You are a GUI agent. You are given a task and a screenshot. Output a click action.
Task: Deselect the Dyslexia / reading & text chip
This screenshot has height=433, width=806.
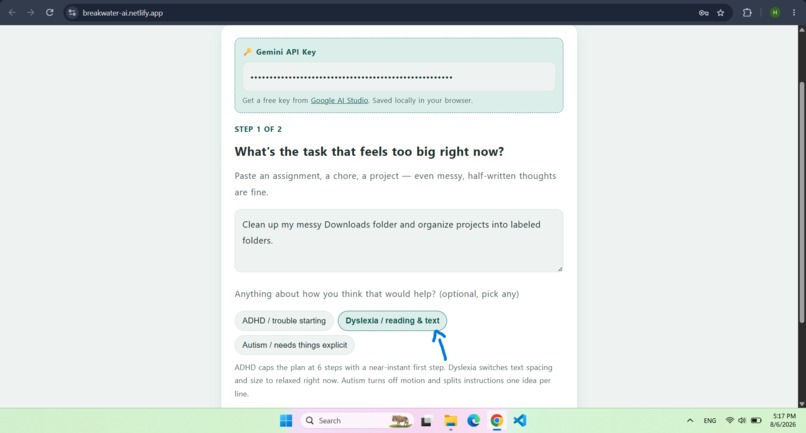(392, 320)
